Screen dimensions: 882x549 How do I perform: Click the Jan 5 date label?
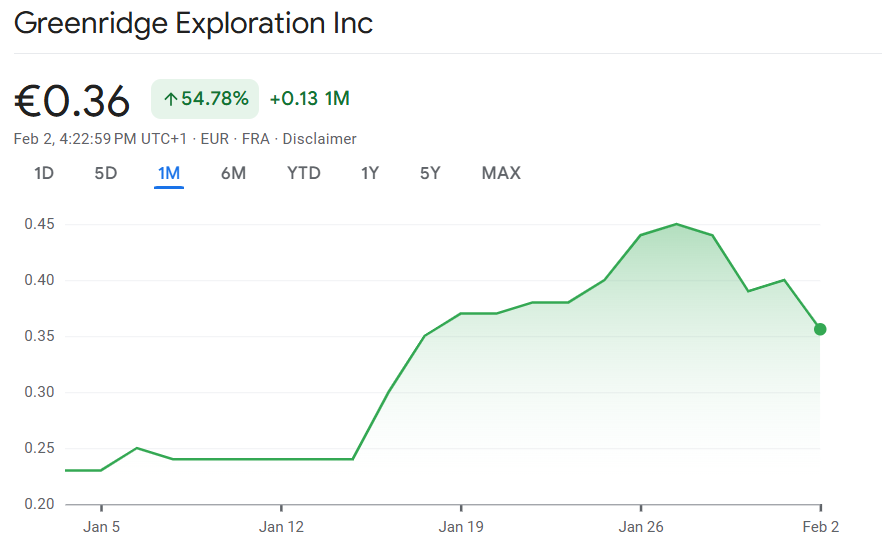pyautogui.click(x=102, y=526)
